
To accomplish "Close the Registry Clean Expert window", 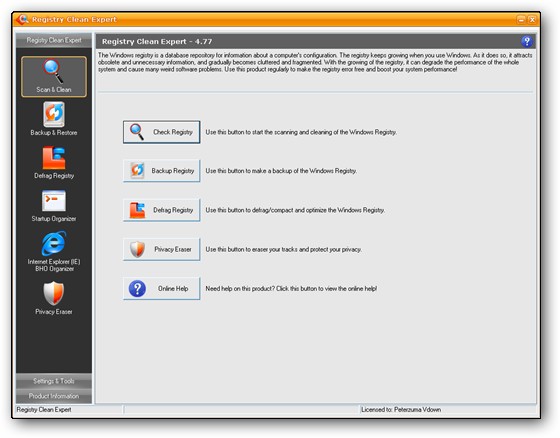I will pos(532,20).
